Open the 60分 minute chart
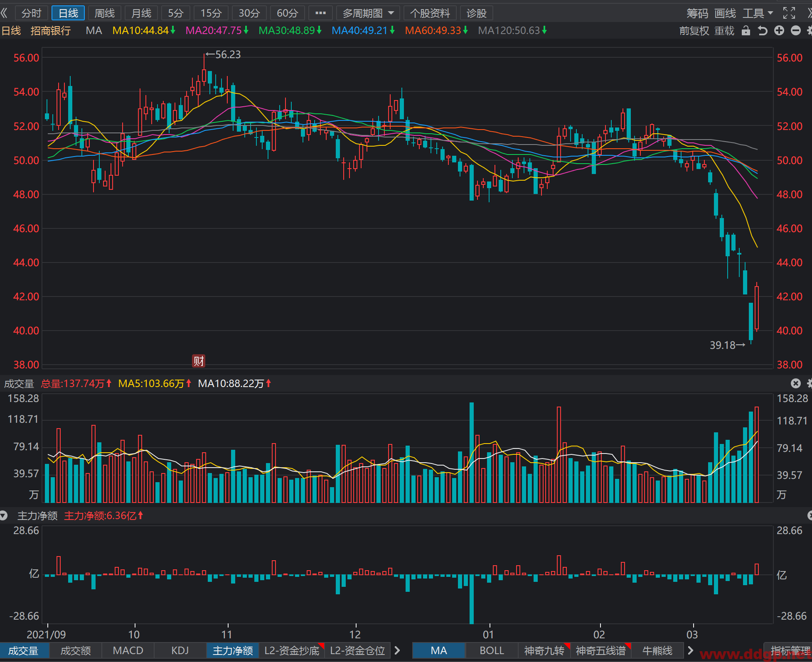This screenshot has width=812, height=662. point(288,13)
